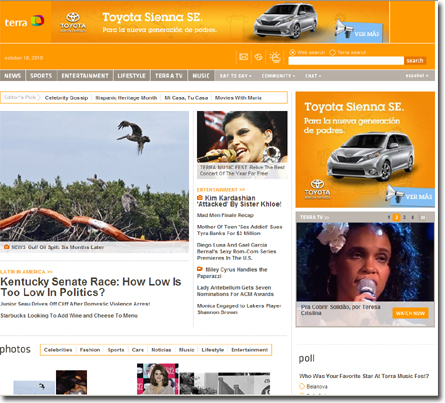Open the weather sun-cloud icon
This screenshot has height=403, width=445.
tap(275, 57)
